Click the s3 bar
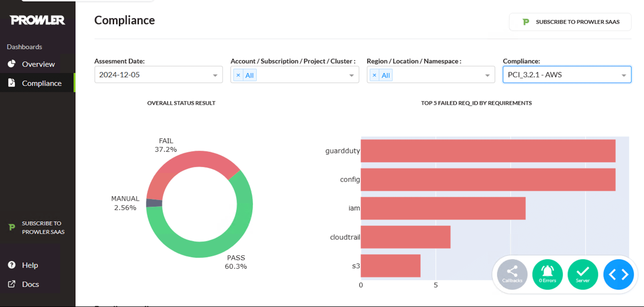Viewport: 644px width, 307px height. 391,266
